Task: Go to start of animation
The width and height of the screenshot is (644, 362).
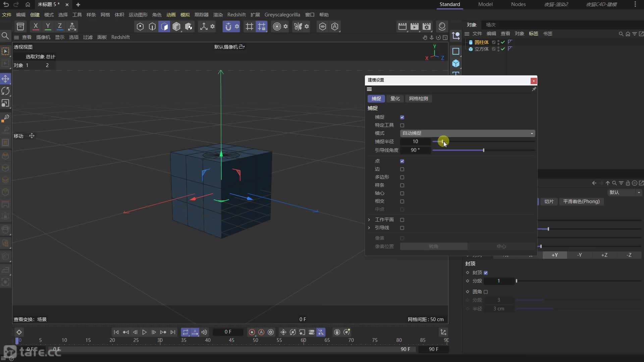Action: 116,332
